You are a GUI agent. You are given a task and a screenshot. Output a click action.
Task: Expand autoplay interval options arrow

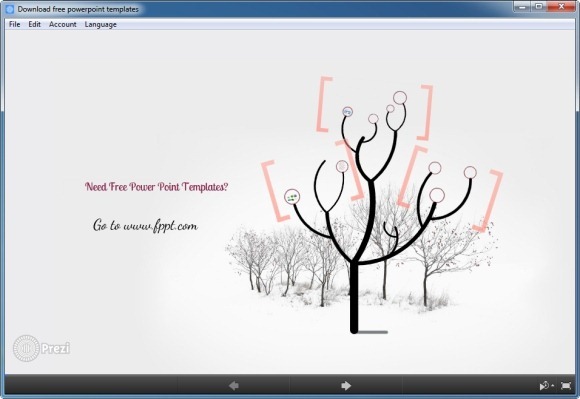(x=553, y=386)
